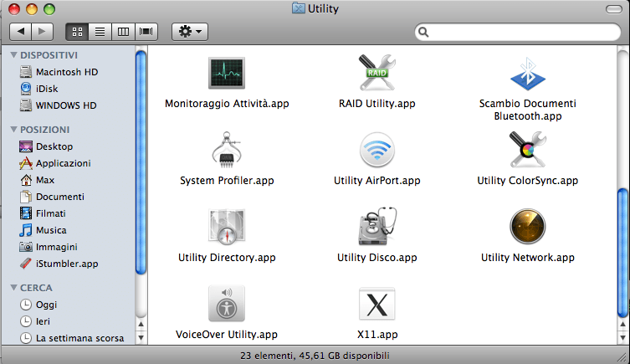Select Scambio Documenti Bluetooth app icon
This screenshot has height=364, width=630.
528,74
